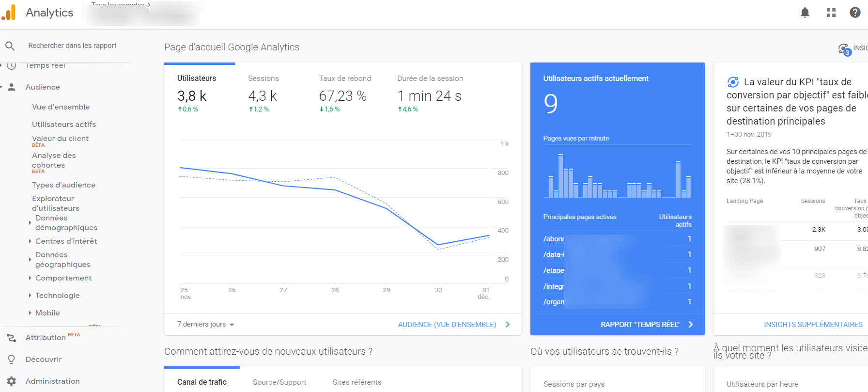The height and width of the screenshot is (392, 868).
Task: Expand Mobile section in sidebar
Action: [x=30, y=313]
